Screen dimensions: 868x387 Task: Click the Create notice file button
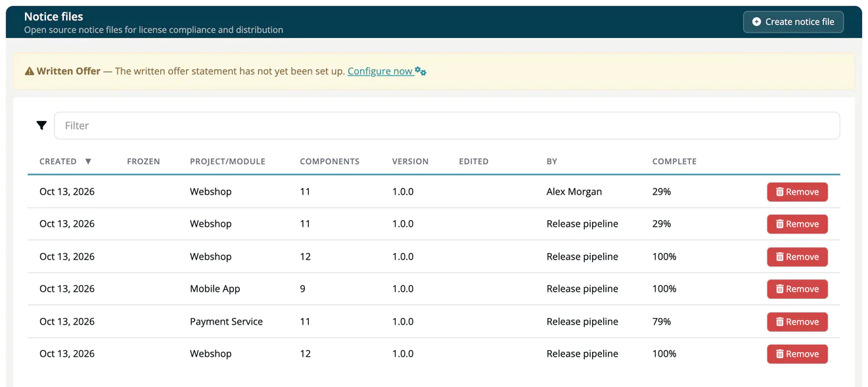[x=793, y=22]
